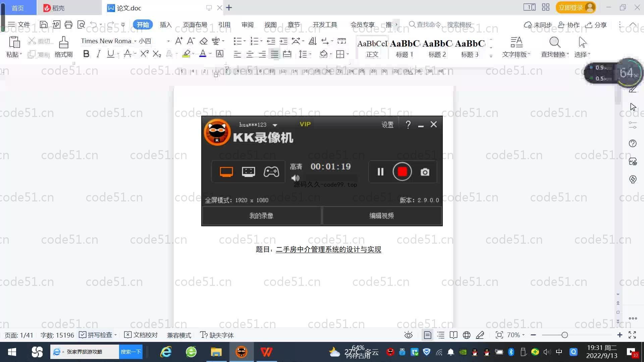Open File Explorer from taskbar
644x362 pixels.
(216, 352)
